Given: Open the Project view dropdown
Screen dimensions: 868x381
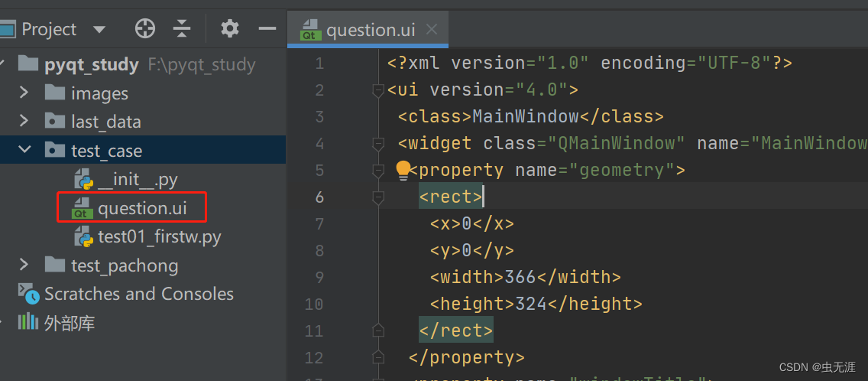Looking at the screenshot, I should (99, 29).
